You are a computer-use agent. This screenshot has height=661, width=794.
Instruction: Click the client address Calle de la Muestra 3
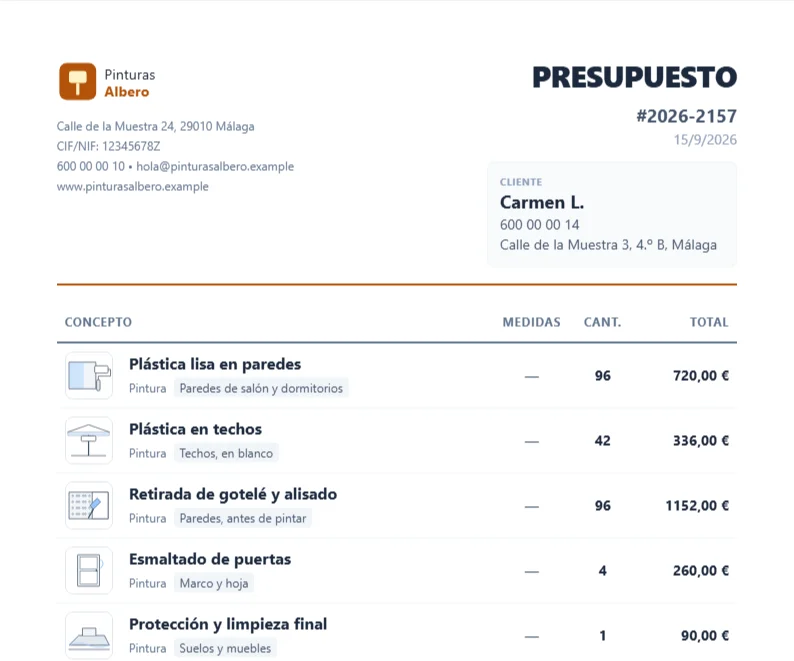pos(608,245)
